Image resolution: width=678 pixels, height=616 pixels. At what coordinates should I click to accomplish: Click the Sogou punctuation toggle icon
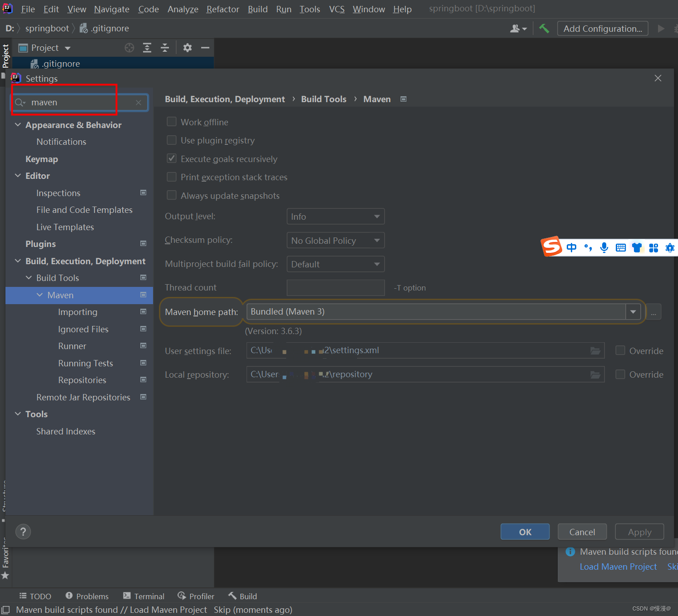pyautogui.click(x=588, y=247)
